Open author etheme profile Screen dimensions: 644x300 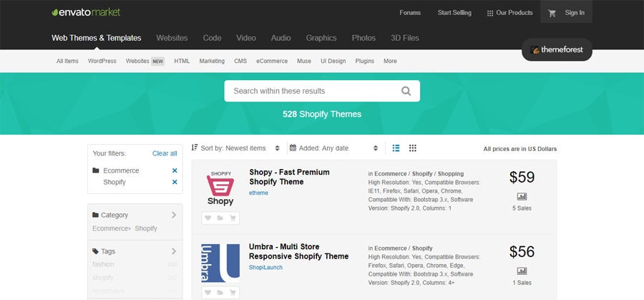(x=258, y=193)
